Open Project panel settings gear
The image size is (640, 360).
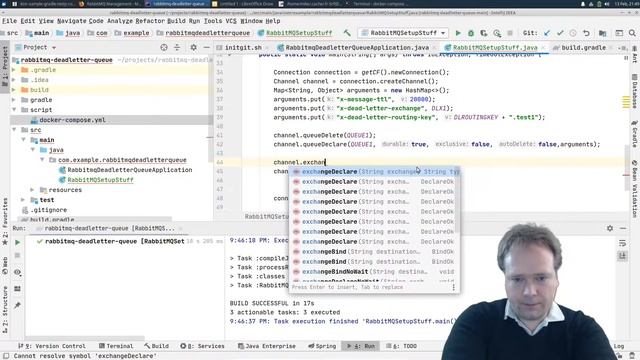coord(193,47)
